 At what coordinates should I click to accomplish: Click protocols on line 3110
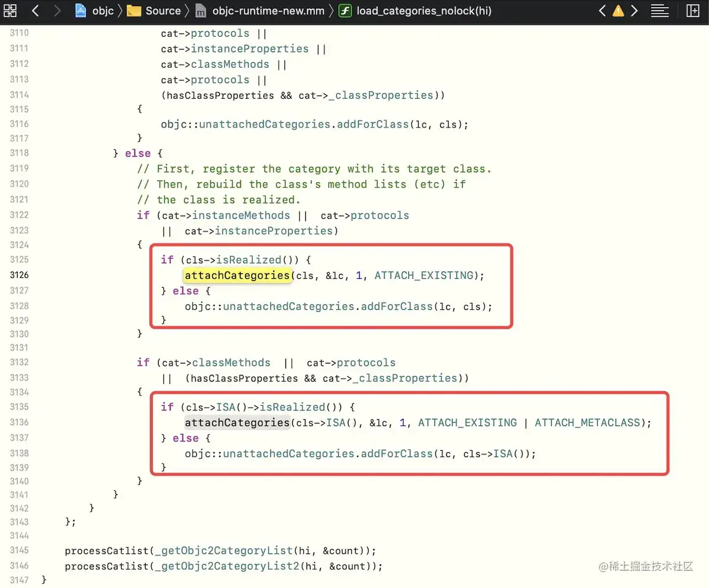(x=220, y=34)
